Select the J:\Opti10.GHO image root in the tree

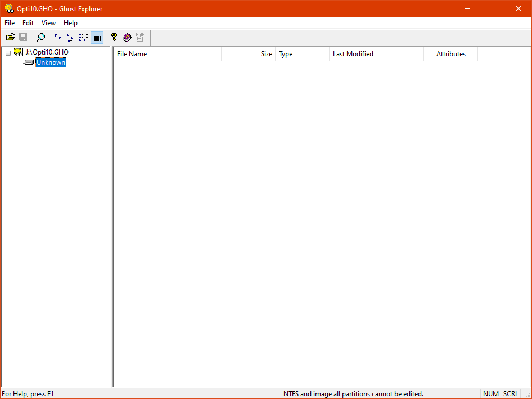47,52
